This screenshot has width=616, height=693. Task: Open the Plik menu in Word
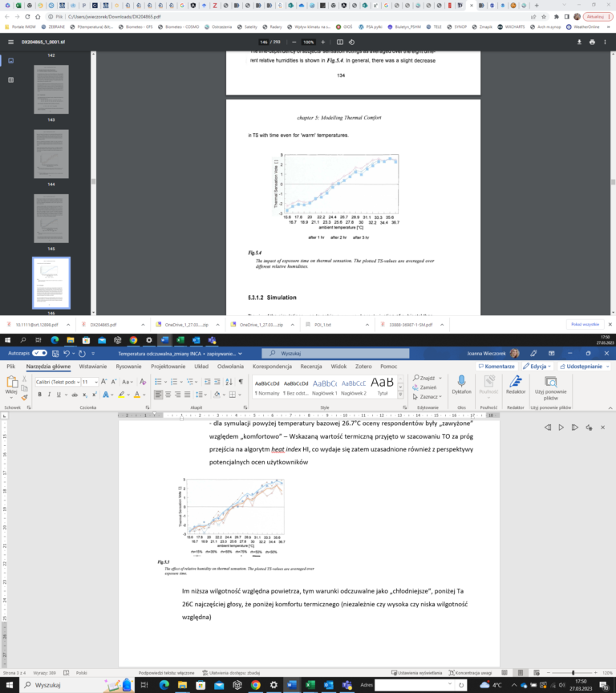point(11,367)
